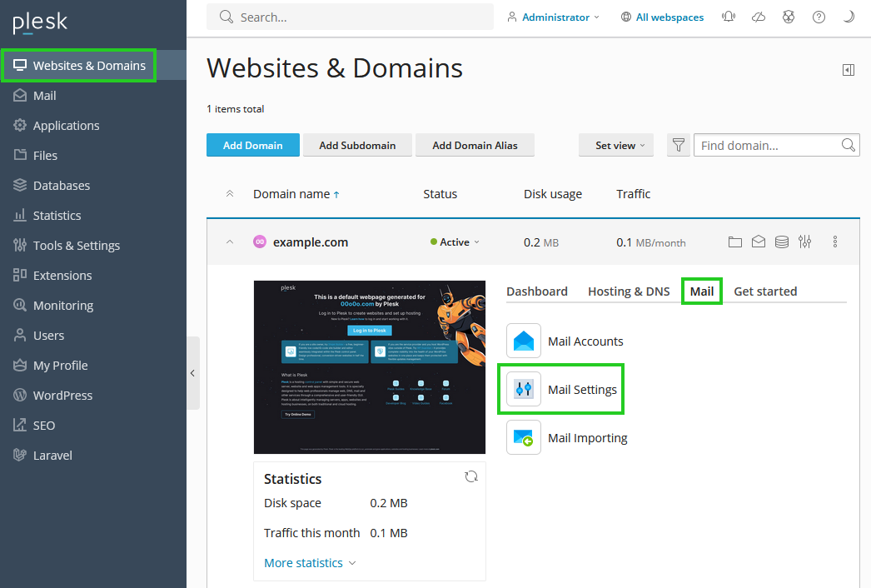Open the Administrator account dropdown
Image resolution: width=871 pixels, height=588 pixels.
(x=553, y=17)
